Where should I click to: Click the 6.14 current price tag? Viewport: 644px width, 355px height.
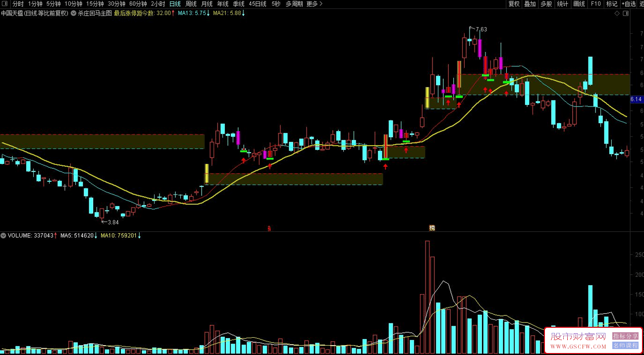pyautogui.click(x=637, y=100)
